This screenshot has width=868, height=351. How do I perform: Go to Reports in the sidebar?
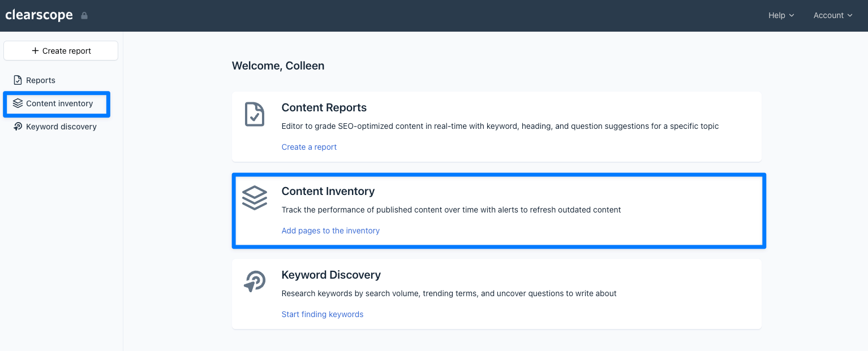coord(41,80)
